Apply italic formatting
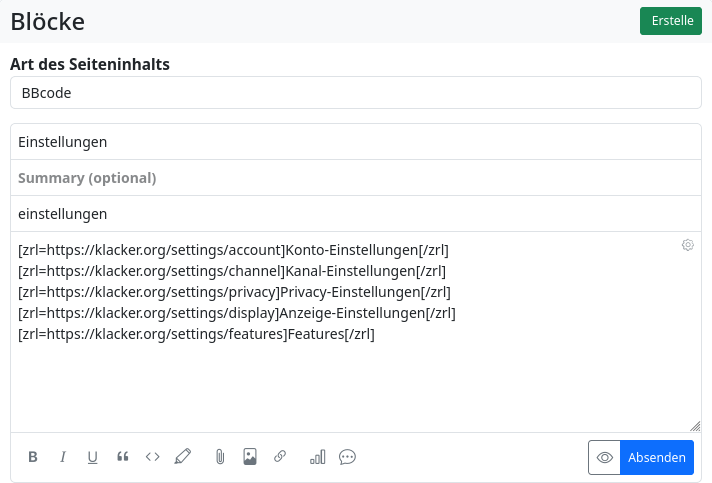The image size is (712, 483). (x=63, y=457)
